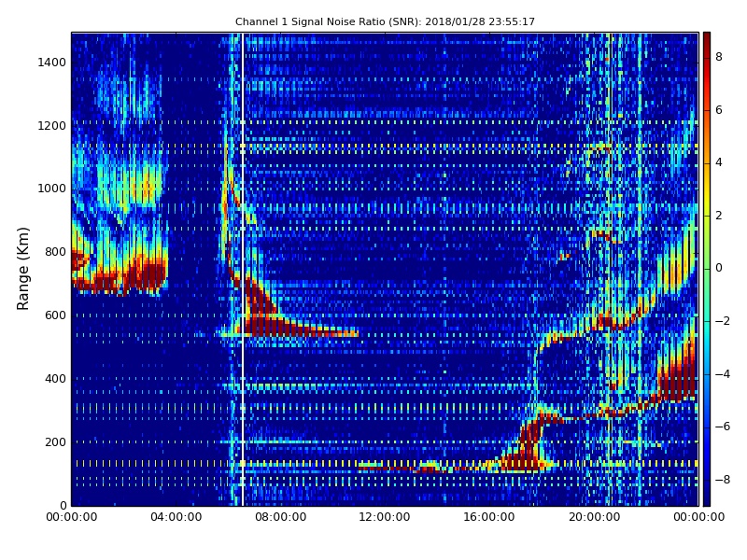Click colorbar label 4
Screen dimensions: 747x560
(x=719, y=162)
